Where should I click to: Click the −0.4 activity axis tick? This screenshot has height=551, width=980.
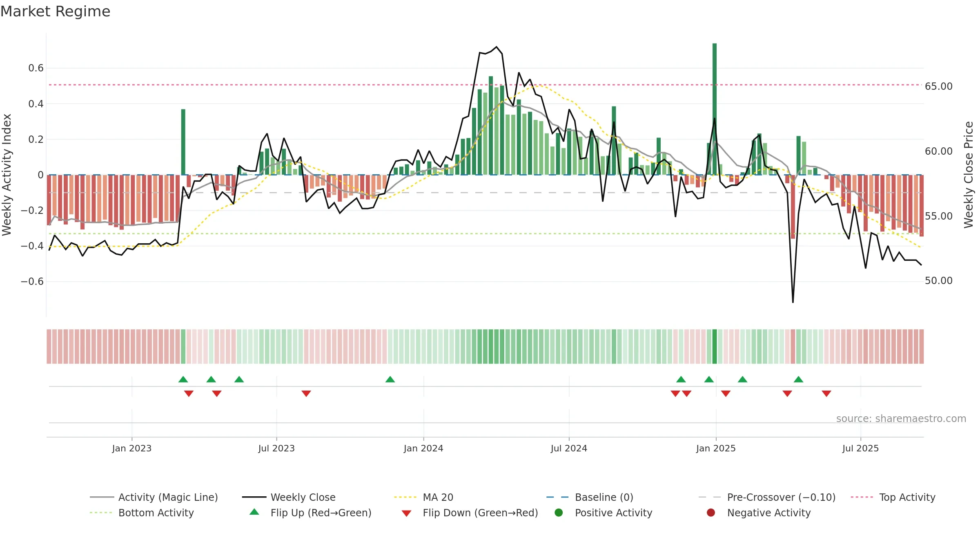tap(32, 246)
